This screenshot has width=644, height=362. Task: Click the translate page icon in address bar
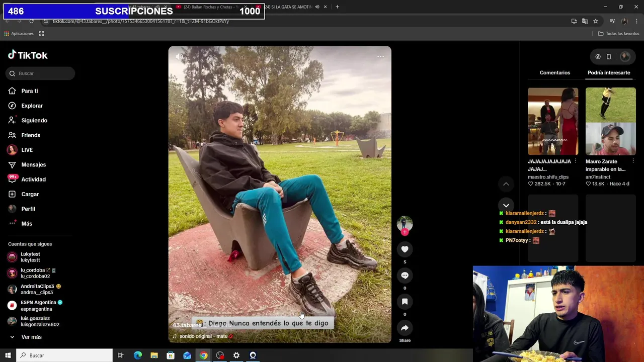[585, 21]
